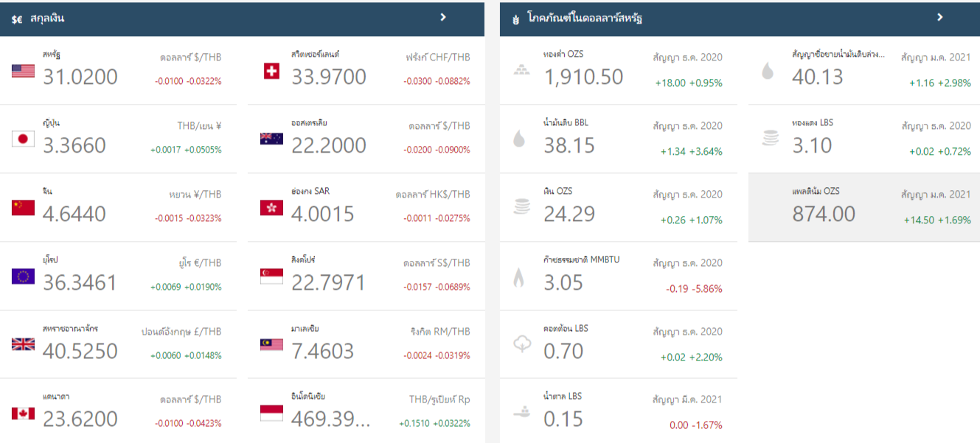Screen dimensions: 980x443
Task: Click the Malaysia flag icon
Action: pyautogui.click(x=271, y=344)
